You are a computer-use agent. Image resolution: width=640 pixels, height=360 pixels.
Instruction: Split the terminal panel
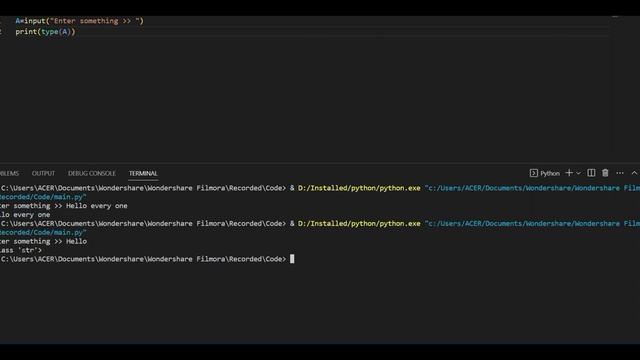(x=591, y=173)
